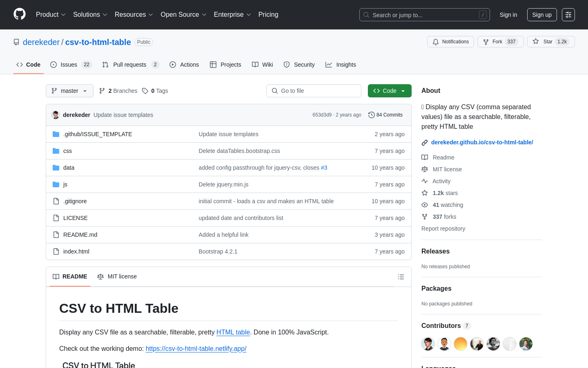Click the js folder icon
Screen dimensions: 588x368
(x=56, y=184)
